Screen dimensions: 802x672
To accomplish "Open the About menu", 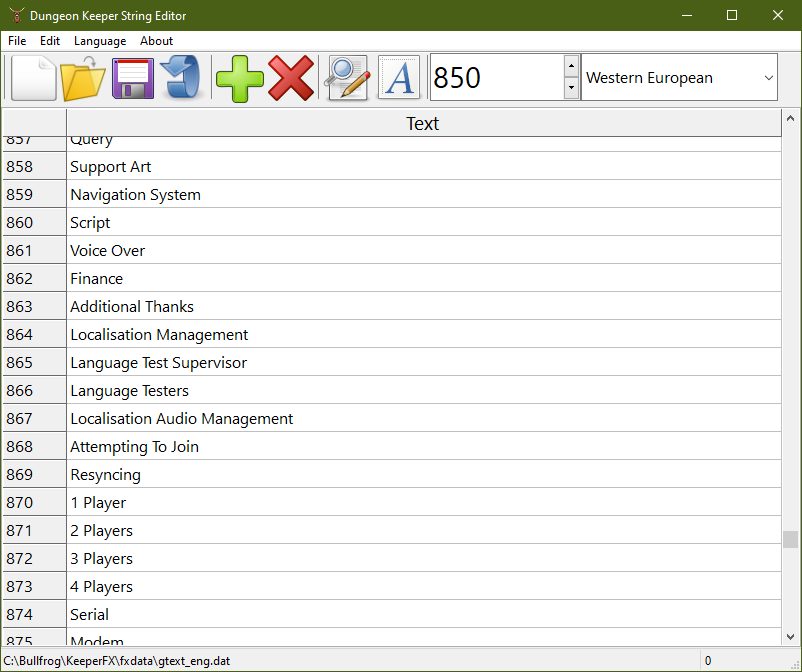I will [x=157, y=41].
